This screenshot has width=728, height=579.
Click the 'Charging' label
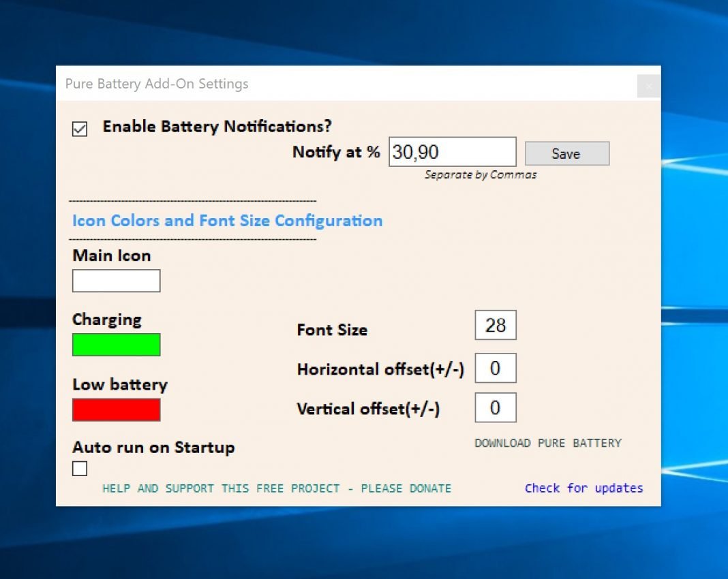pos(107,320)
